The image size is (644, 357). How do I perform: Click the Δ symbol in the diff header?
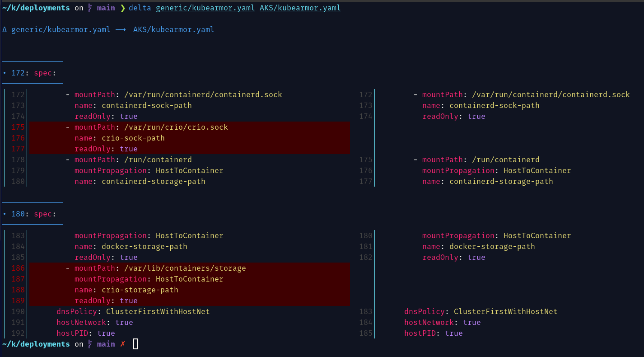pyautogui.click(x=5, y=30)
